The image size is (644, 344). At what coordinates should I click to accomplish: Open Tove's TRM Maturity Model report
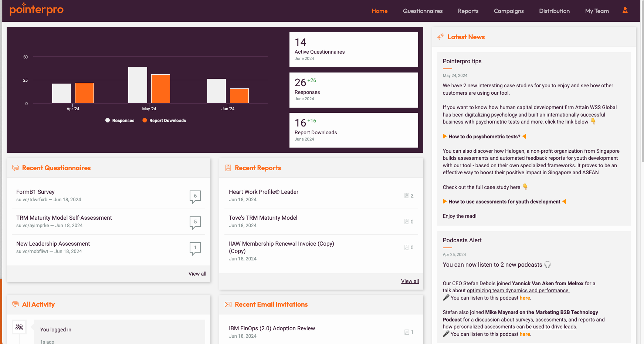pyautogui.click(x=263, y=217)
